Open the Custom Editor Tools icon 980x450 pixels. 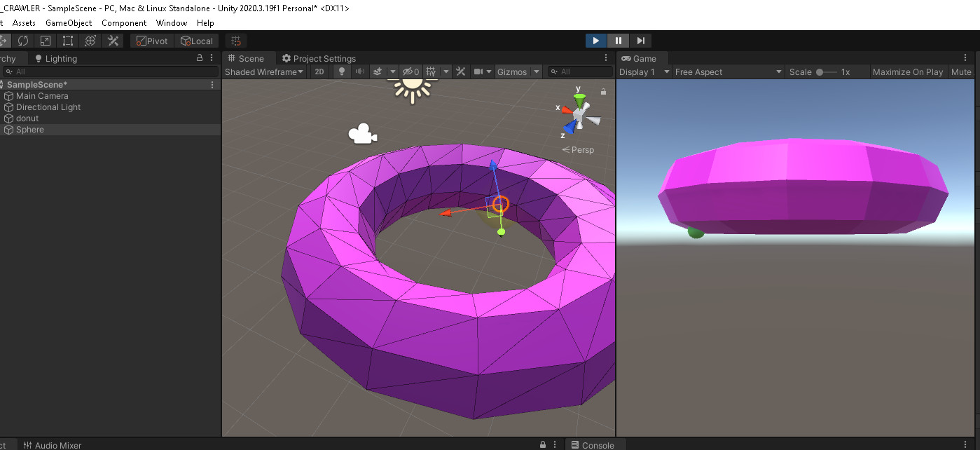point(113,41)
